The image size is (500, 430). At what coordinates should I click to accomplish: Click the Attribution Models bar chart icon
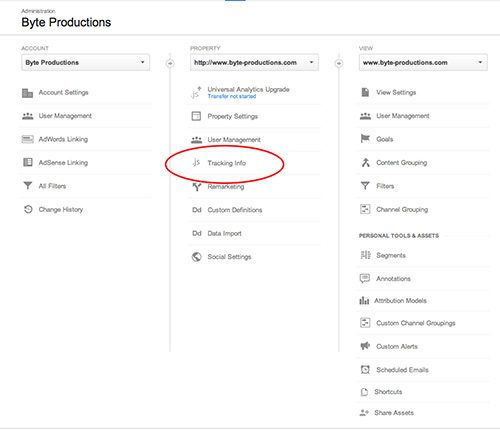(364, 301)
